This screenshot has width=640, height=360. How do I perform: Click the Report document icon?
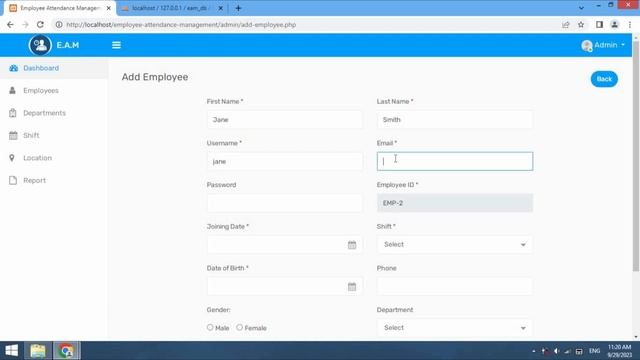[13, 180]
